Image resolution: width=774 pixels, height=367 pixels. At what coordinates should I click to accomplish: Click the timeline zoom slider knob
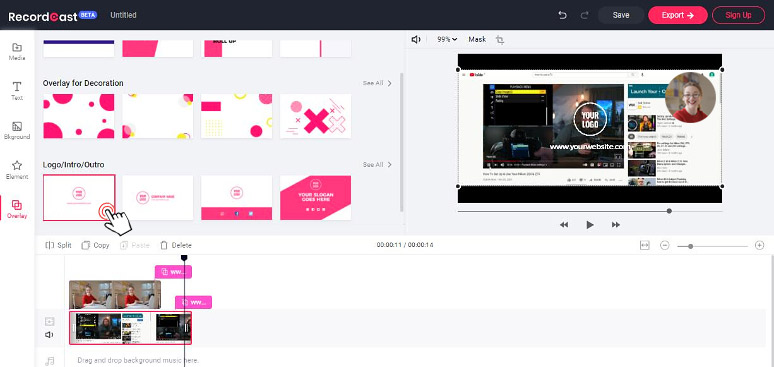pyautogui.click(x=691, y=246)
